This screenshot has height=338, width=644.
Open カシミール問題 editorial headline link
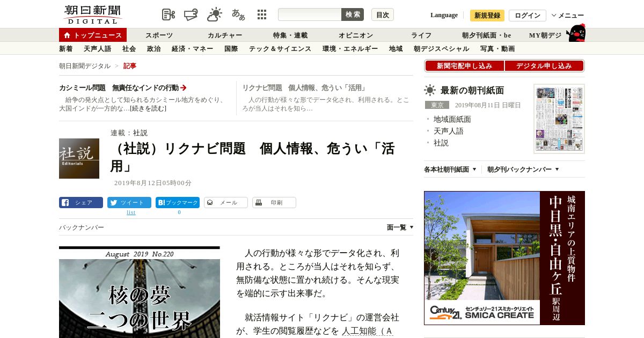click(119, 87)
